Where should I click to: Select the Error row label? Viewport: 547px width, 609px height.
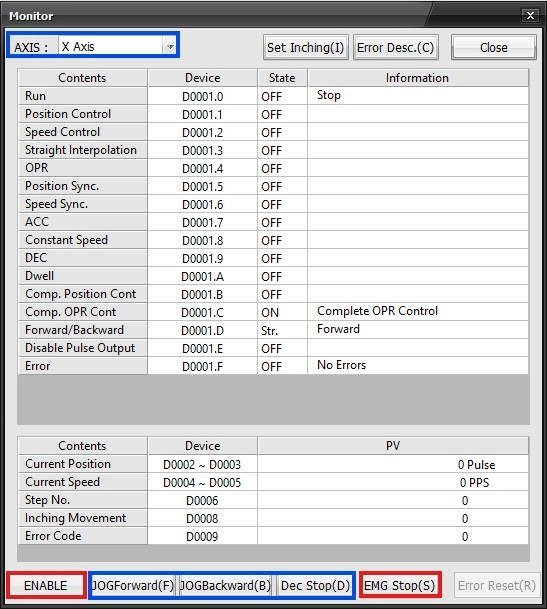click(82, 366)
